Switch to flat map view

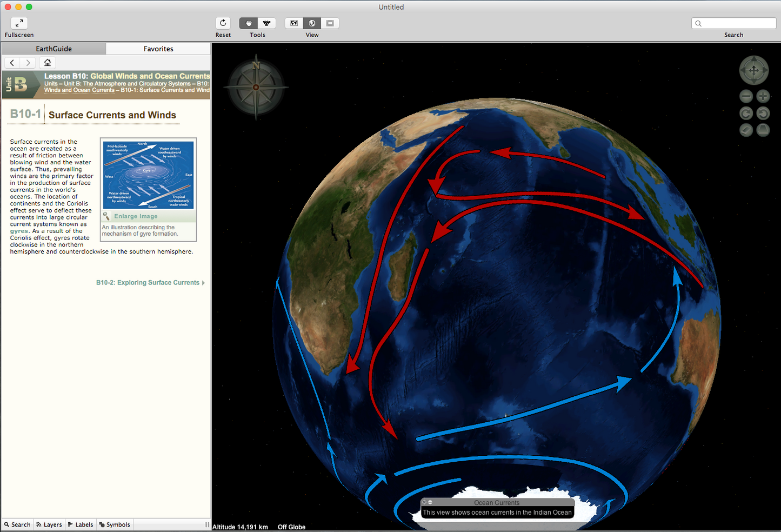point(294,23)
